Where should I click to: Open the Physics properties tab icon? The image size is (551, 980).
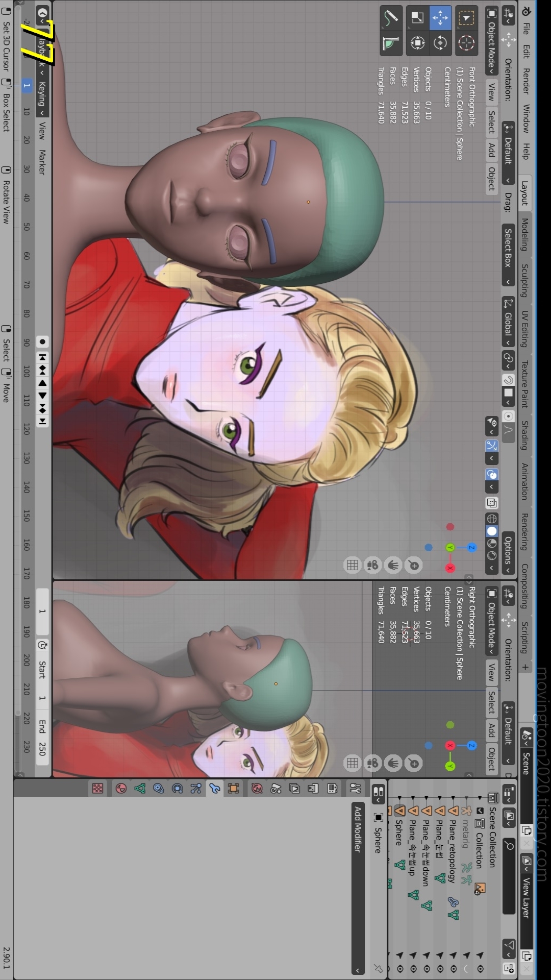[x=177, y=789]
